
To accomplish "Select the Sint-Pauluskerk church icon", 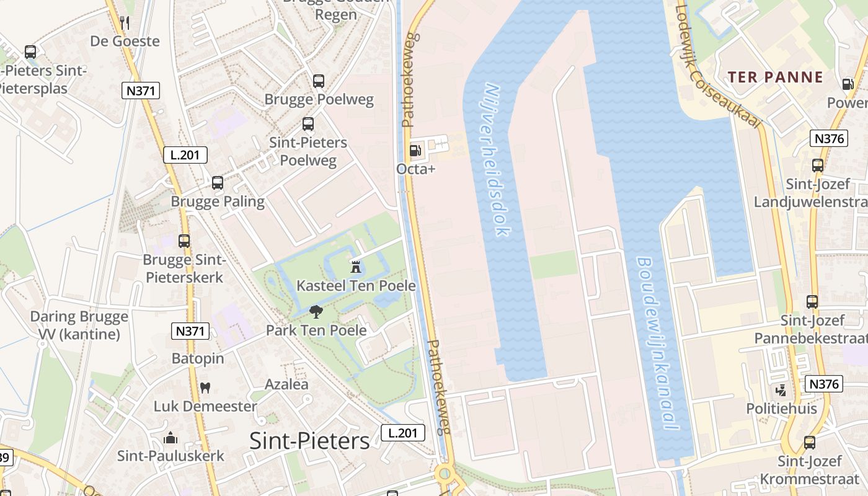I will [x=170, y=438].
